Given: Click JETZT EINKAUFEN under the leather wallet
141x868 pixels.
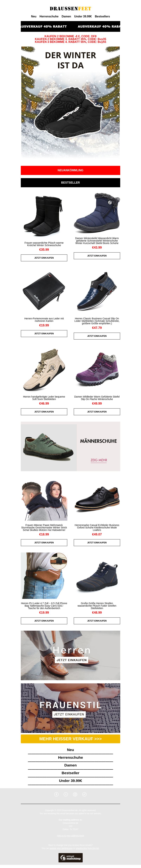Looking at the screenshot, I should click(x=44, y=334).
